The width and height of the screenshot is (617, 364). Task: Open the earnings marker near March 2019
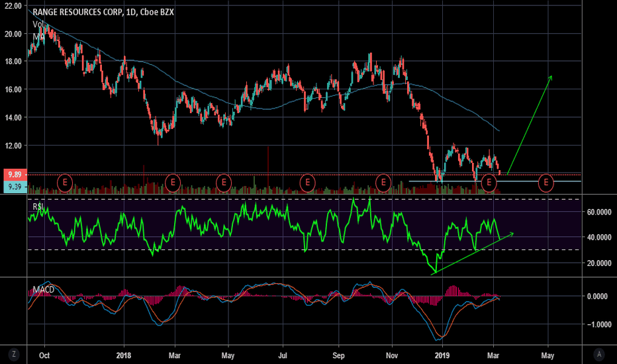point(489,183)
